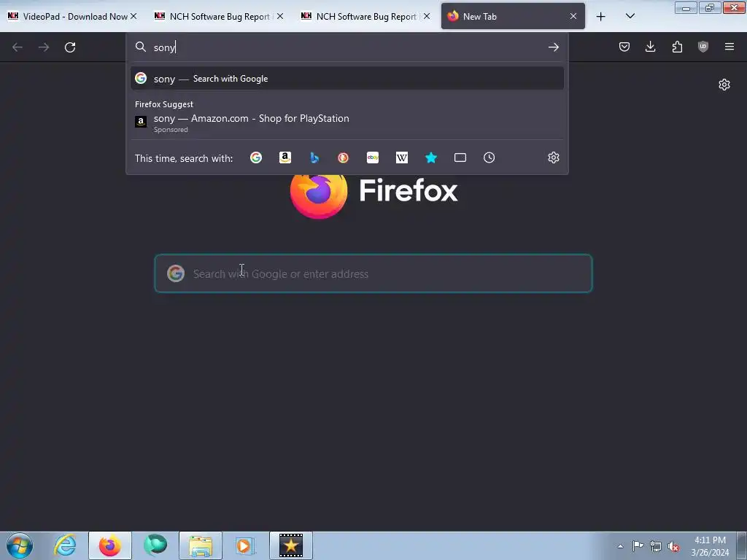747x560 pixels.
Task: Close the New Tab tab
Action: [573, 16]
